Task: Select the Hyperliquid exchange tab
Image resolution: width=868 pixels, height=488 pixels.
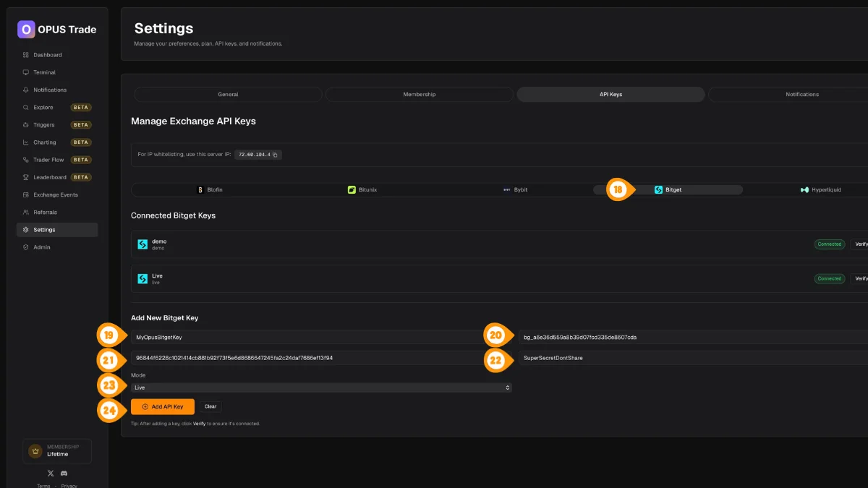Action: [820, 189]
